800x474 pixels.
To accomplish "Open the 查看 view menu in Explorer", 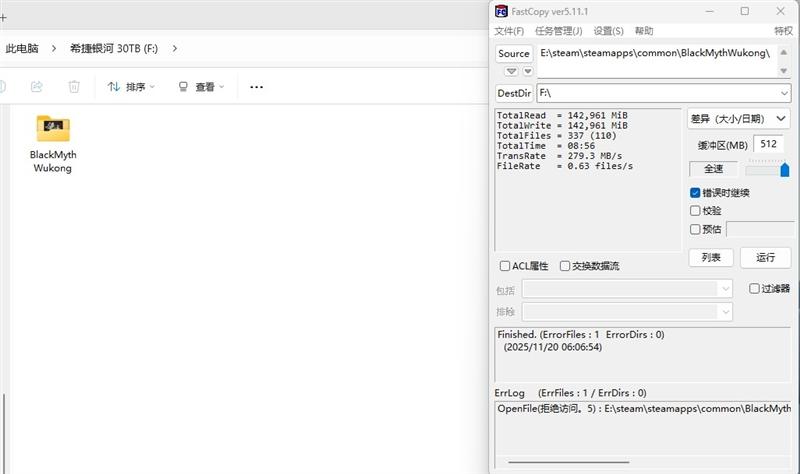I will click(x=201, y=87).
